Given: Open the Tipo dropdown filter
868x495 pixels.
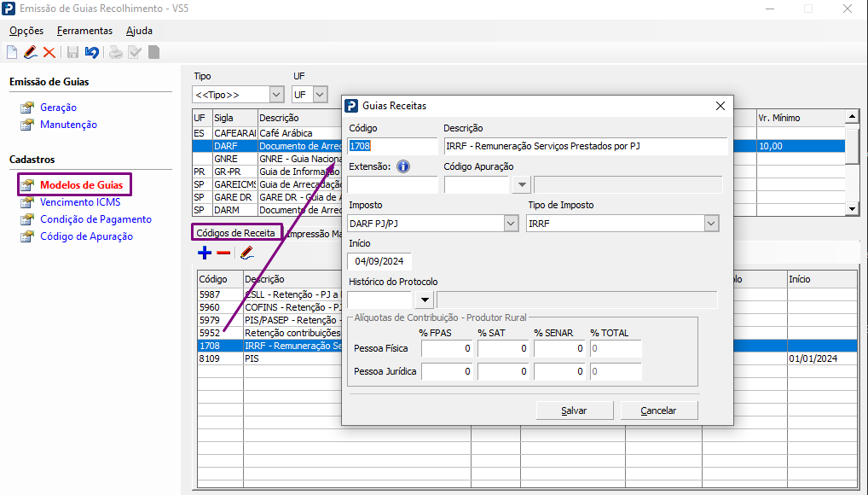Looking at the screenshot, I should tap(277, 95).
